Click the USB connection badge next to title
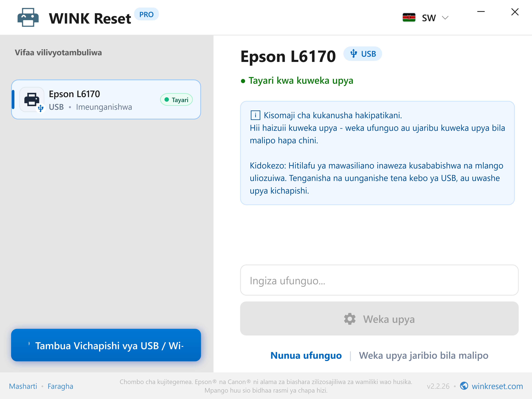The image size is (532, 399). pos(362,54)
